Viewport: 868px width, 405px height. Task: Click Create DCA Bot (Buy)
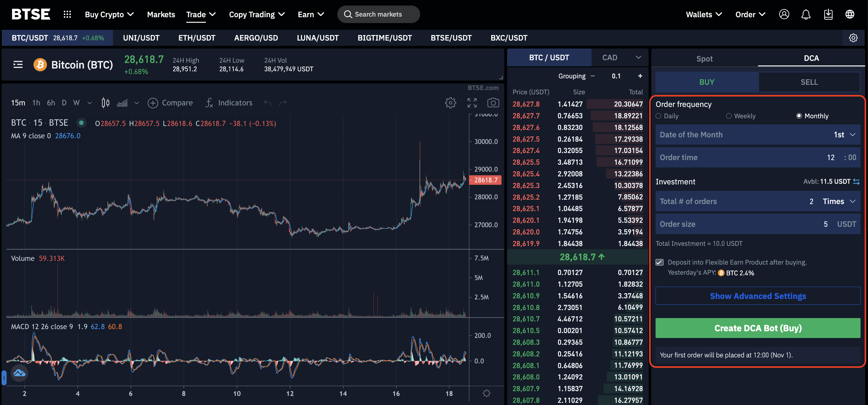click(758, 328)
